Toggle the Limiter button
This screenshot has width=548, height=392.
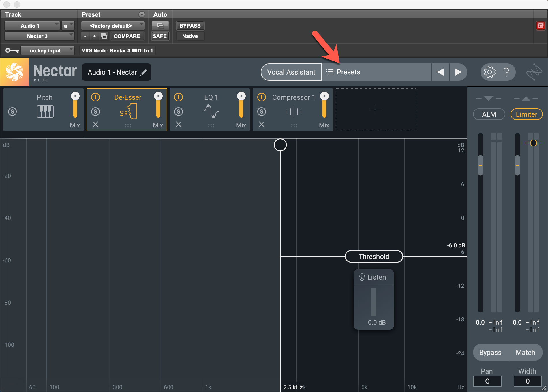click(526, 114)
